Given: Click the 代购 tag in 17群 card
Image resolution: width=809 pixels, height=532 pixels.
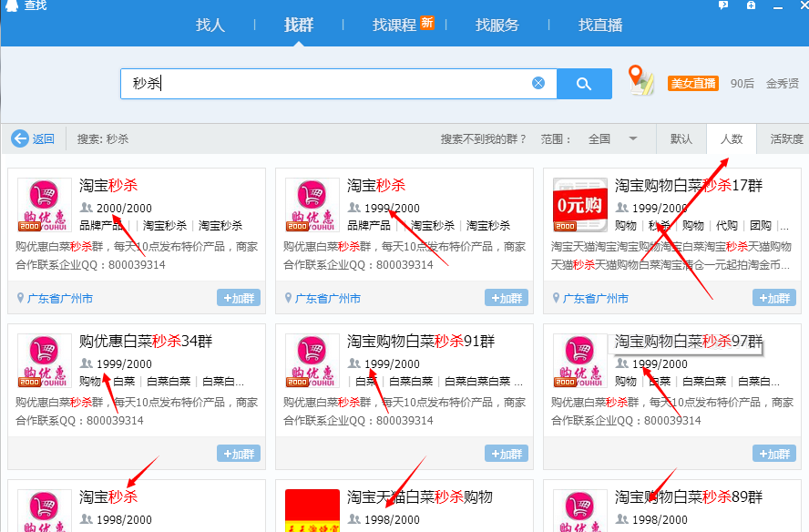Looking at the screenshot, I should pyautogui.click(x=726, y=226).
